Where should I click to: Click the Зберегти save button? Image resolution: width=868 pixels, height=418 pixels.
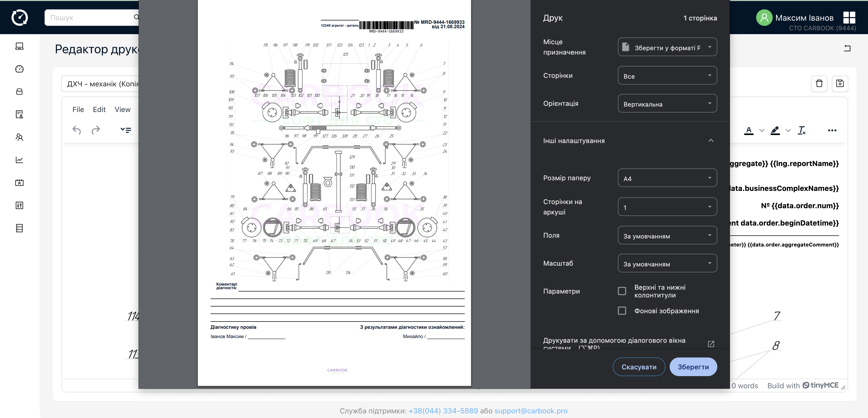[x=693, y=367]
